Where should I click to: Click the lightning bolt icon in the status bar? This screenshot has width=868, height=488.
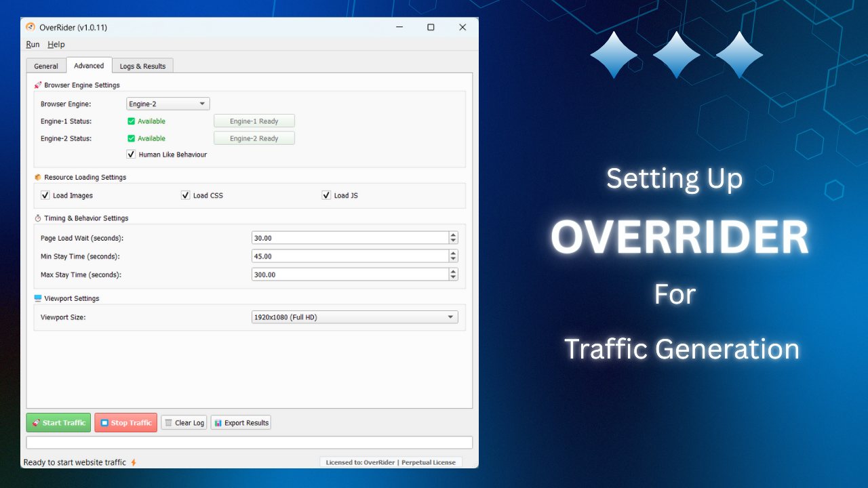click(134, 462)
